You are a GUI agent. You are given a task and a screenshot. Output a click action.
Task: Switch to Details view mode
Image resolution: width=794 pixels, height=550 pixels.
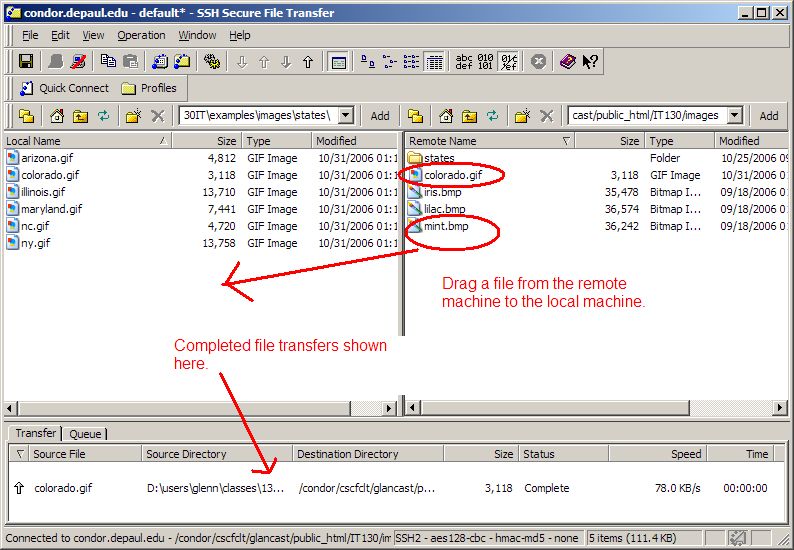click(434, 62)
